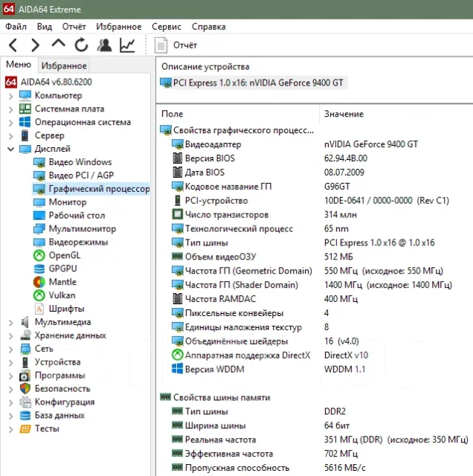
Task: Click the GPGPU database icon
Action: (39, 269)
